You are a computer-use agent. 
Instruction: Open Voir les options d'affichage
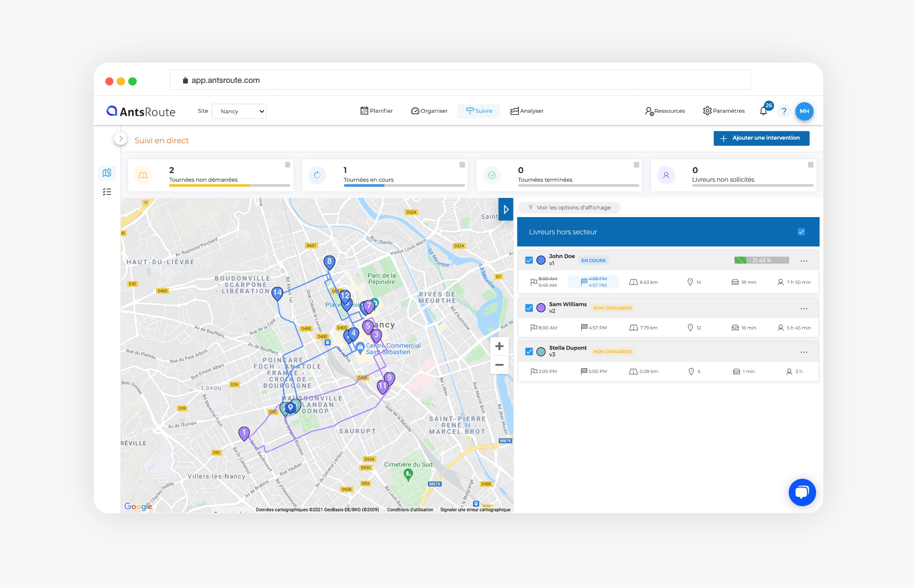[569, 208]
